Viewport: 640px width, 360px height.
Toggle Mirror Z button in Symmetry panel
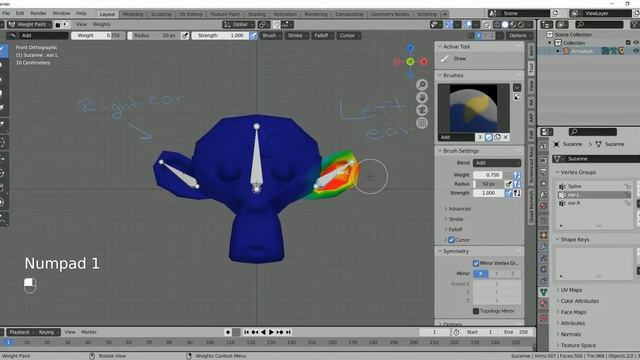(513, 273)
